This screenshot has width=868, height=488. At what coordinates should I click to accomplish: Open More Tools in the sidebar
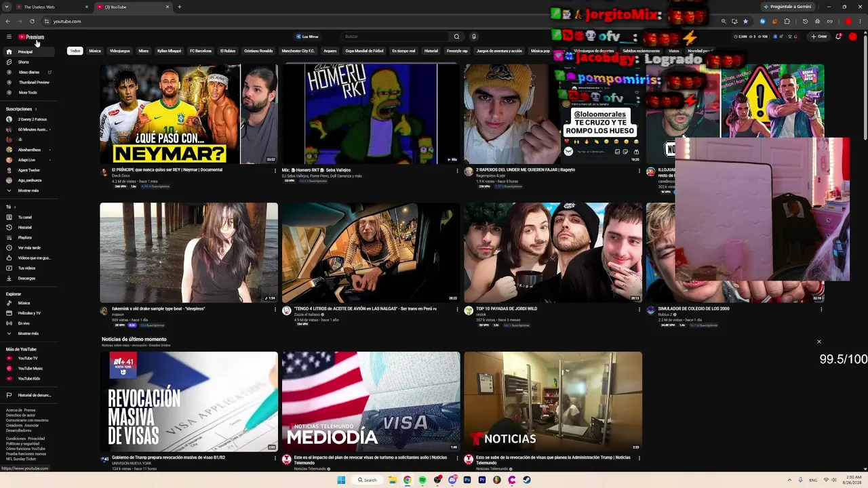click(x=28, y=92)
